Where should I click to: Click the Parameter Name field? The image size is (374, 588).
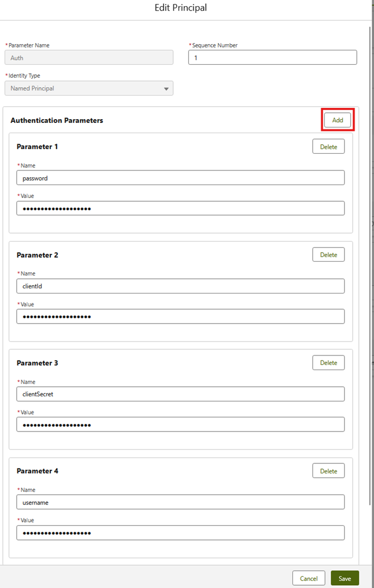pyautogui.click(x=89, y=58)
